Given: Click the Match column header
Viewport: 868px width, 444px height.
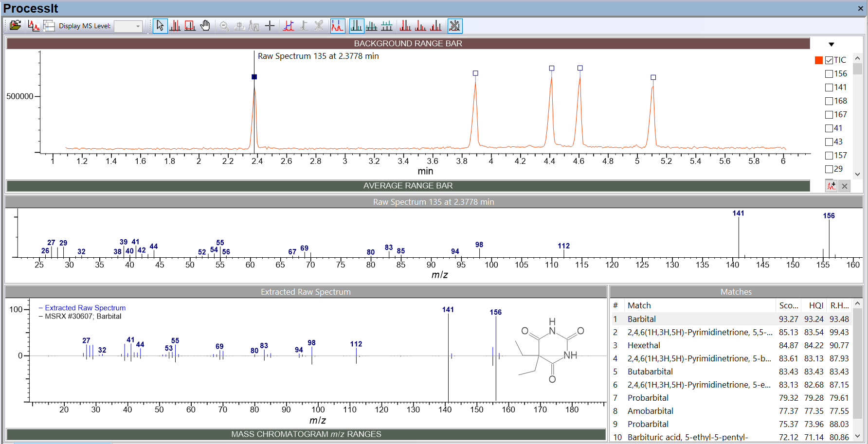Looking at the screenshot, I should 639,305.
